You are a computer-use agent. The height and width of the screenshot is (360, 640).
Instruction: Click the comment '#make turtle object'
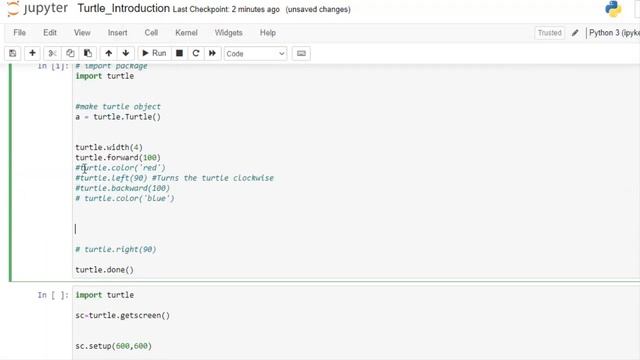[x=118, y=107]
